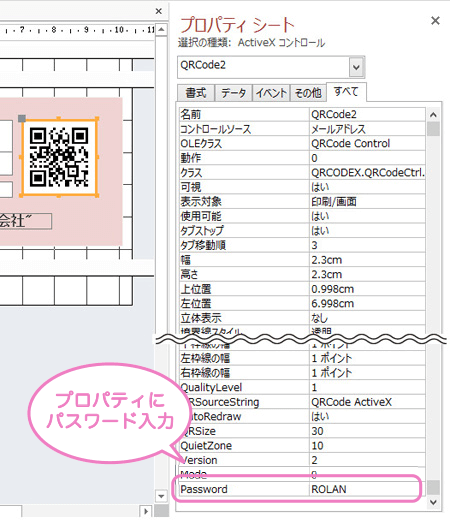Switch to the データ tab
Viewport: 450px width, 526px height.
[233, 93]
